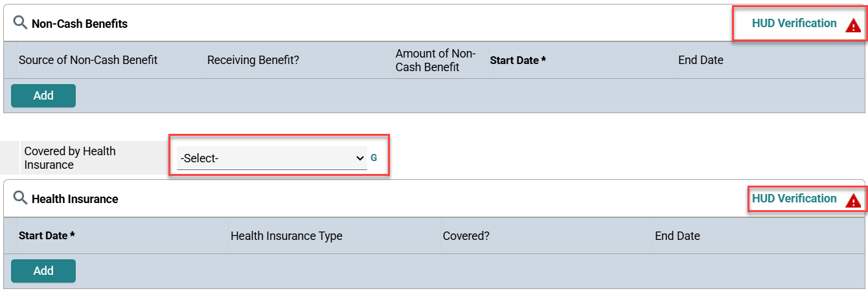Click the Non-Cash Benefits section title
This screenshot has height=291, width=868.
(80, 24)
